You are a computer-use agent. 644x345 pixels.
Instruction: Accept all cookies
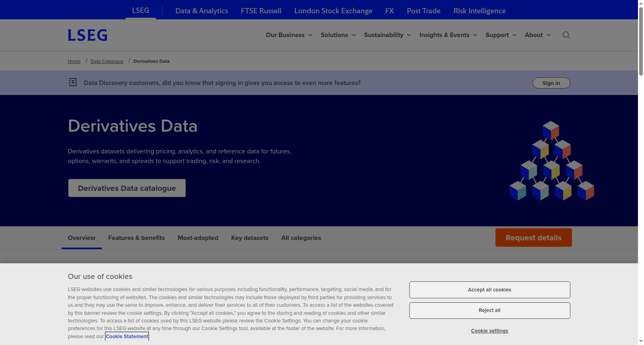coord(489,290)
